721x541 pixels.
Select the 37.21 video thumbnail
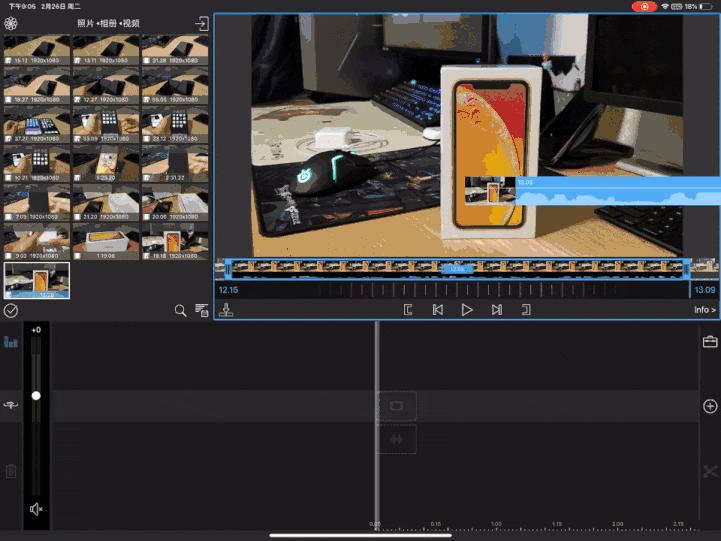(37, 125)
